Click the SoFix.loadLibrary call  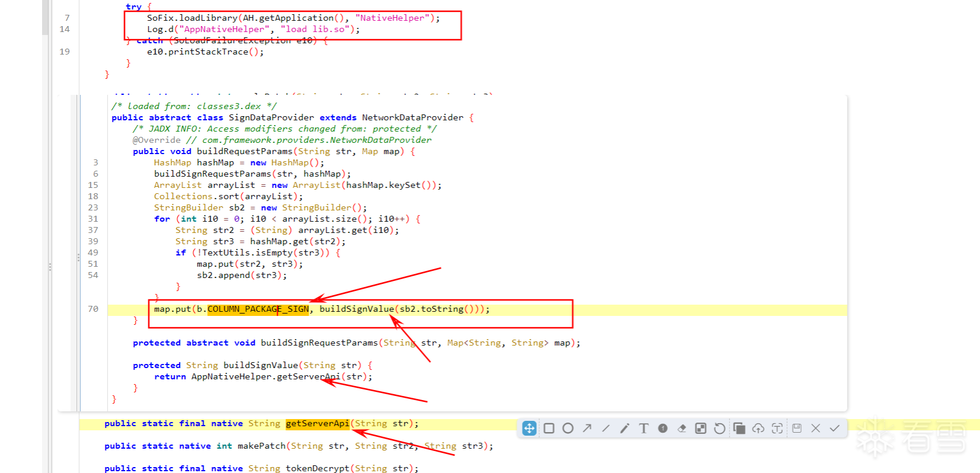(x=293, y=18)
